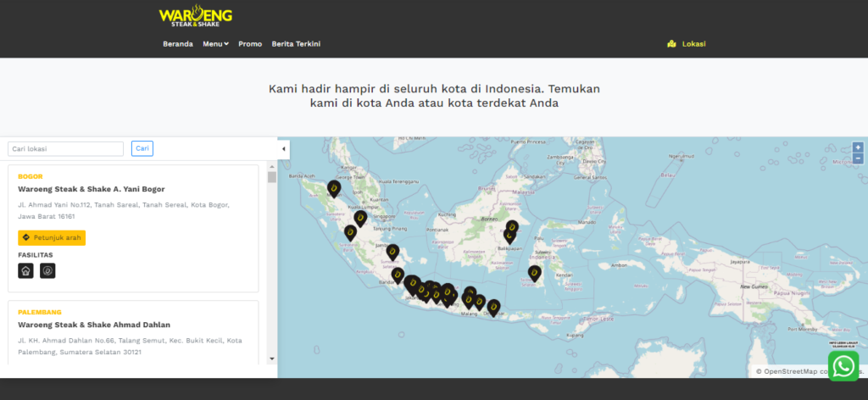This screenshot has height=400, width=868.
Task: Open the Promo page
Action: (250, 44)
